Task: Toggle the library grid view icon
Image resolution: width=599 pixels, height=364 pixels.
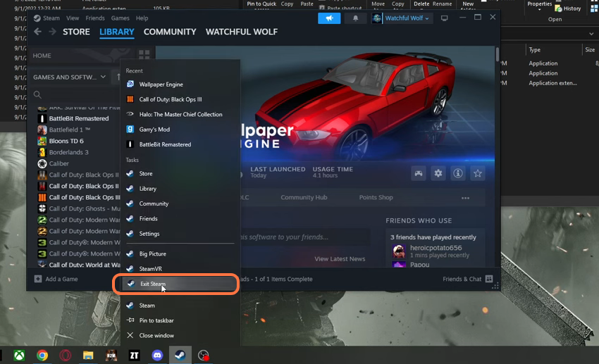Action: [144, 54]
